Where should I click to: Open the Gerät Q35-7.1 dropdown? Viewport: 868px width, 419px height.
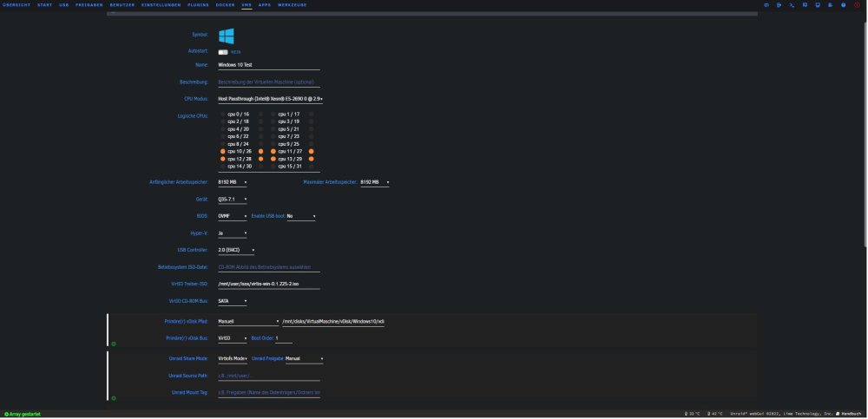(232, 200)
